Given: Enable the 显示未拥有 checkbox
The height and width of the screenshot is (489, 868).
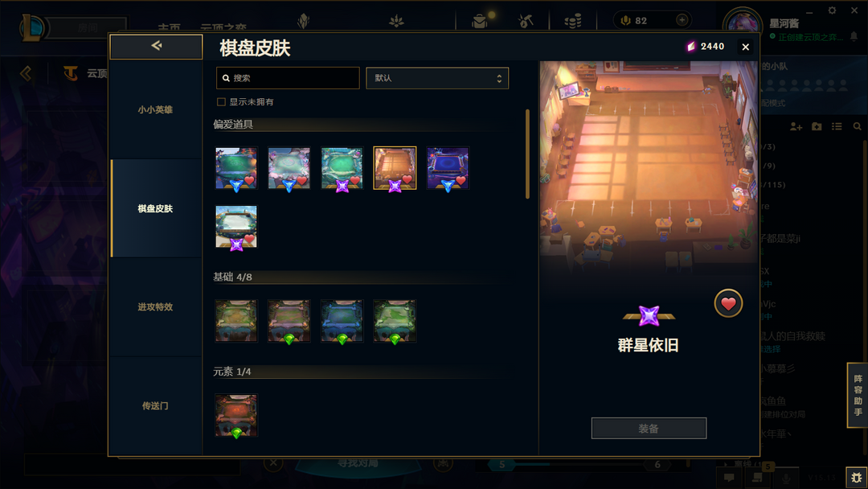Looking at the screenshot, I should point(222,102).
